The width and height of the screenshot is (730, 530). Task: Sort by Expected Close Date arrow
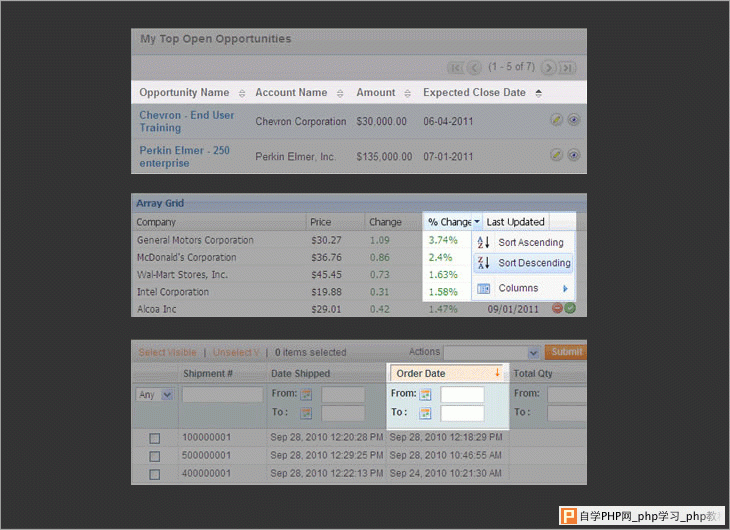point(539,93)
